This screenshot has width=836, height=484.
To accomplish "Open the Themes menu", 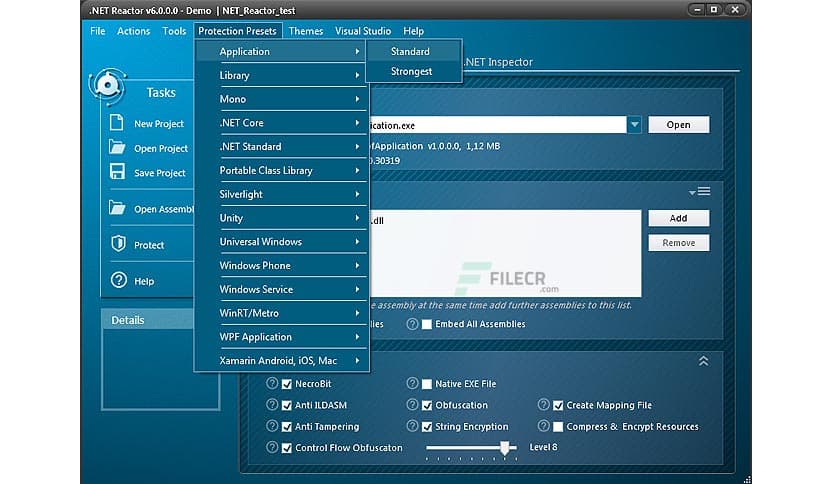I will pos(306,31).
